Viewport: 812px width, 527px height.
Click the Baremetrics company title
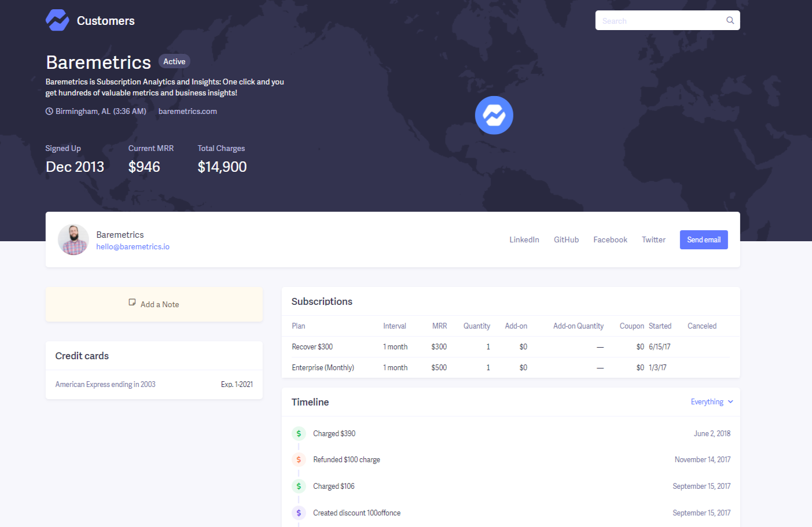98,62
